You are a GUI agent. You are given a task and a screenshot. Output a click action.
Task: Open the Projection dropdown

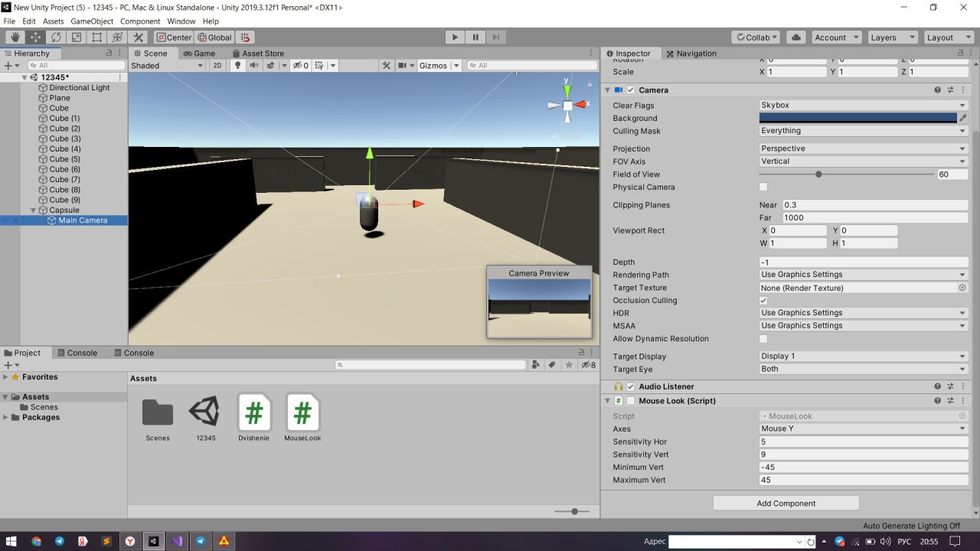click(864, 148)
